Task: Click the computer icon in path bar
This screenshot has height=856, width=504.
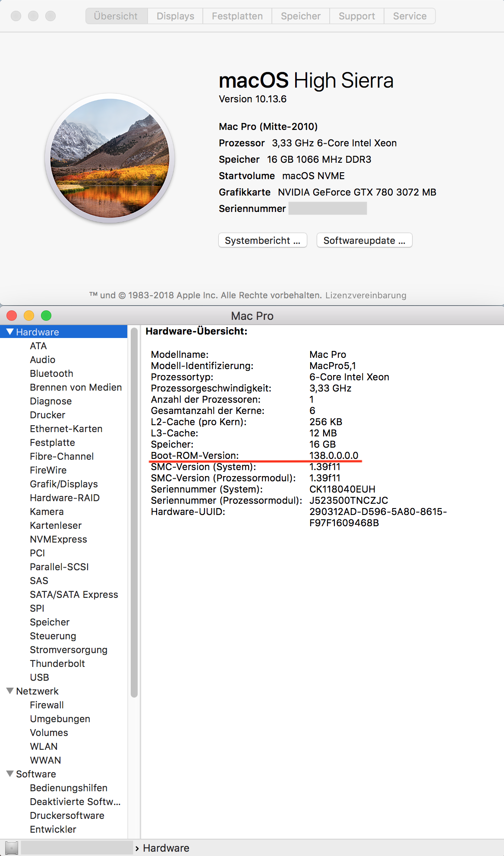Action: pos(12,848)
